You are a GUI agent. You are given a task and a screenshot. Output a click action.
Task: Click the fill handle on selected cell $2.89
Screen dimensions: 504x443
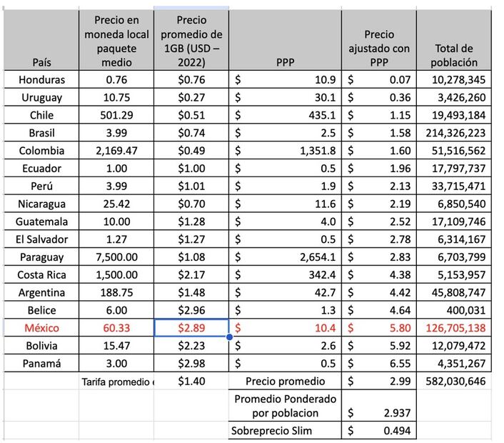228,337
